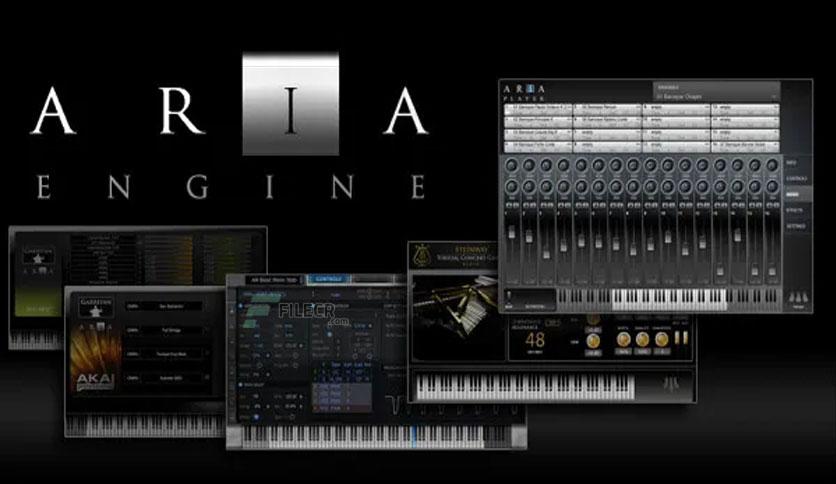Click the rightmost gold knob in Steinway

662,340
